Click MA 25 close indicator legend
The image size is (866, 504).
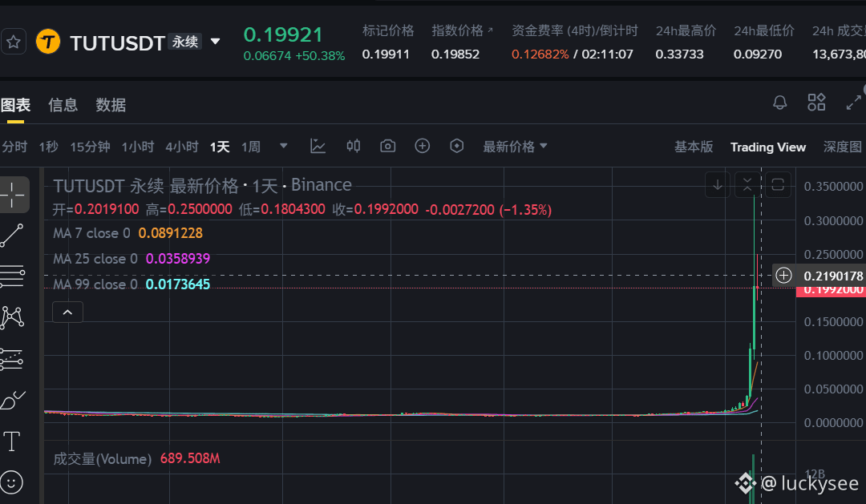point(132,258)
